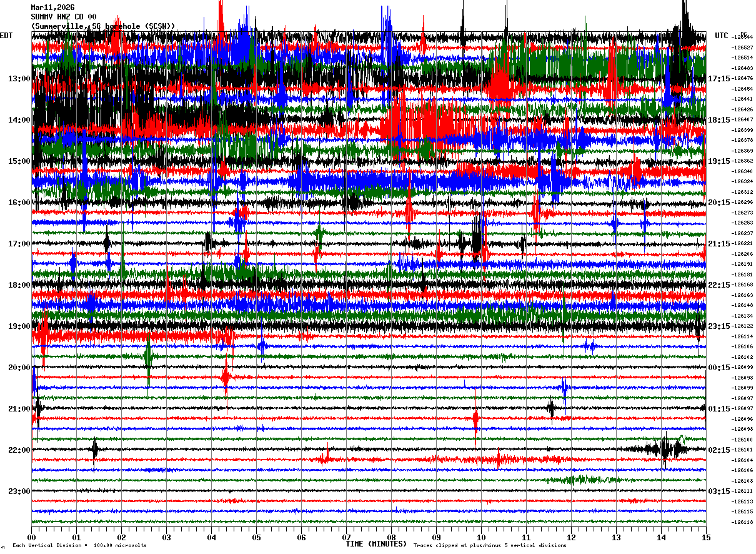Image resolution: width=756 pixels, height=554 pixels.
Task: Click the 02:15 UTC time label
Action: click(719, 450)
